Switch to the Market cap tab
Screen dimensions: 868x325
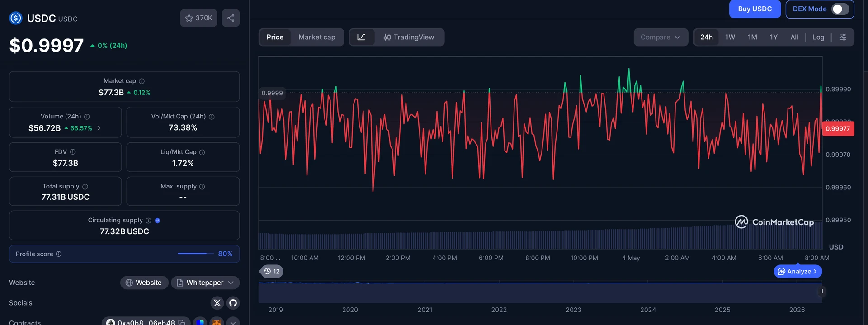[317, 37]
